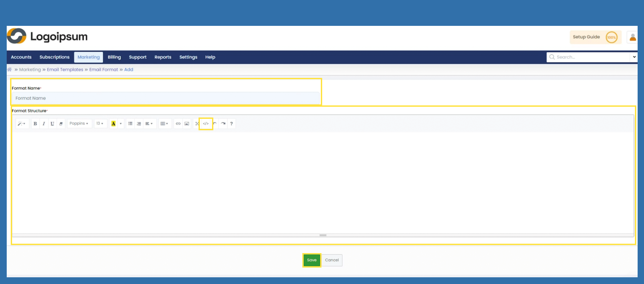The height and width of the screenshot is (284, 644).
Task: Insert an unordered bullet list
Action: 130,124
